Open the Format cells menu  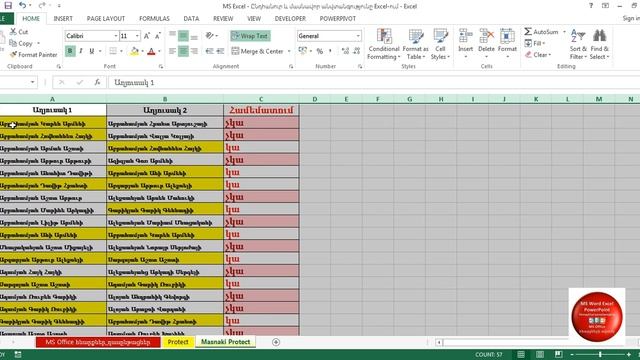507,44
